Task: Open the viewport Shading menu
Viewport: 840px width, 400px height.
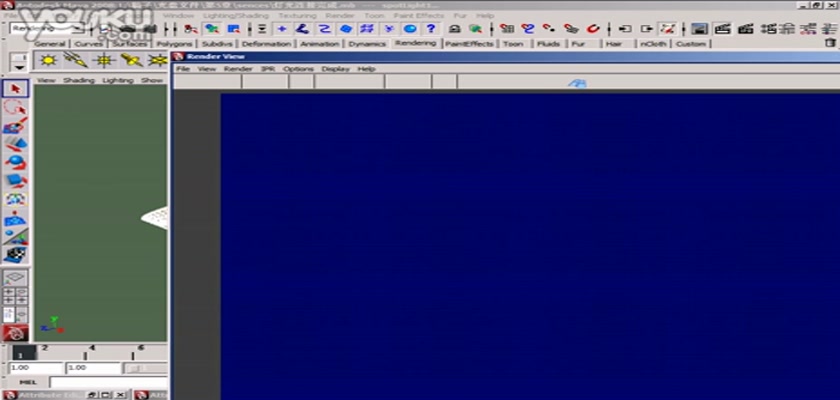Action: (x=79, y=80)
